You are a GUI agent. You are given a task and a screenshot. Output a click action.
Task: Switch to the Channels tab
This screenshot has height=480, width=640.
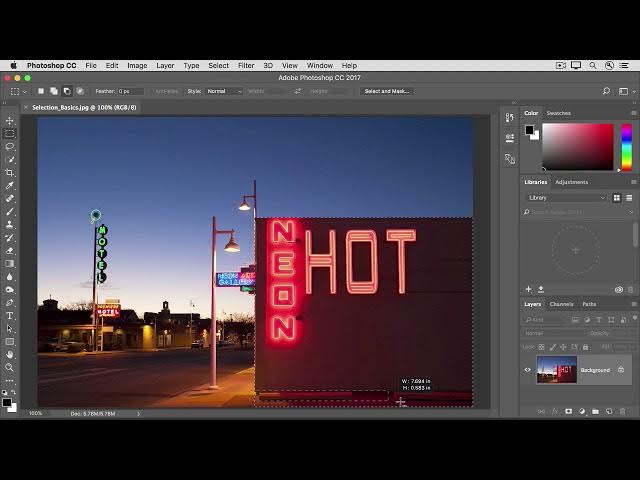(x=561, y=304)
